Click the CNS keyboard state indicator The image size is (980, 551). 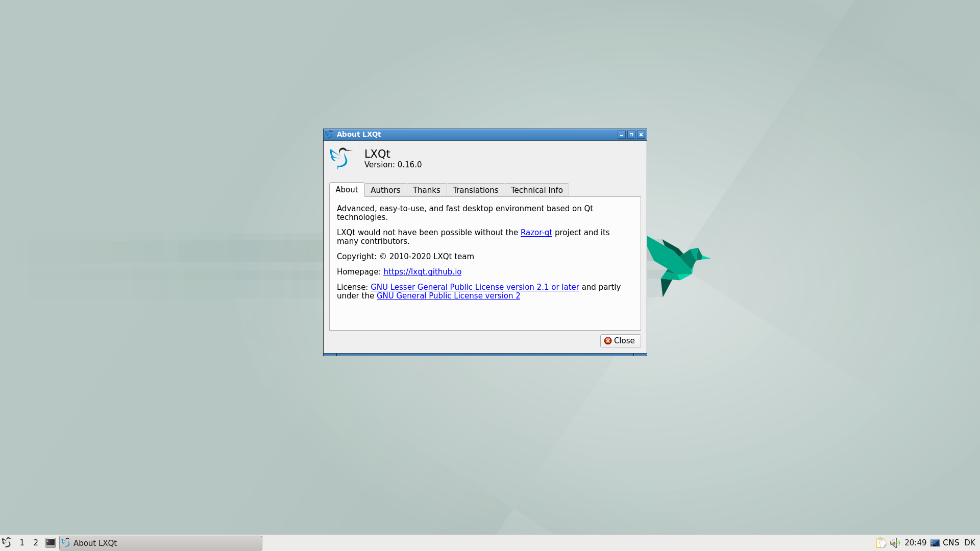tap(951, 543)
